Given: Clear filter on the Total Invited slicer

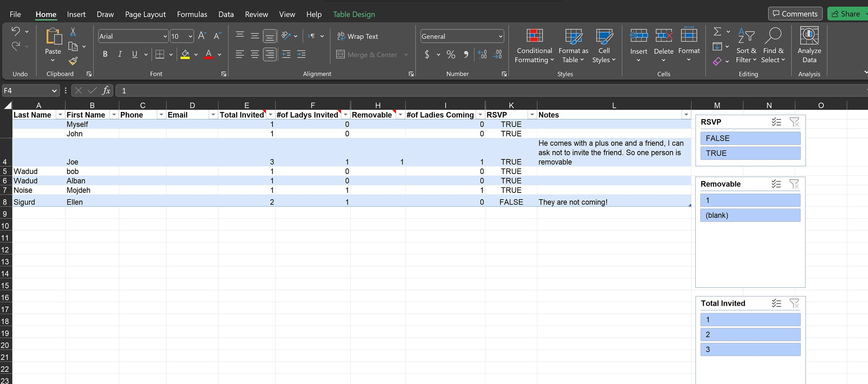Looking at the screenshot, I should (x=794, y=303).
